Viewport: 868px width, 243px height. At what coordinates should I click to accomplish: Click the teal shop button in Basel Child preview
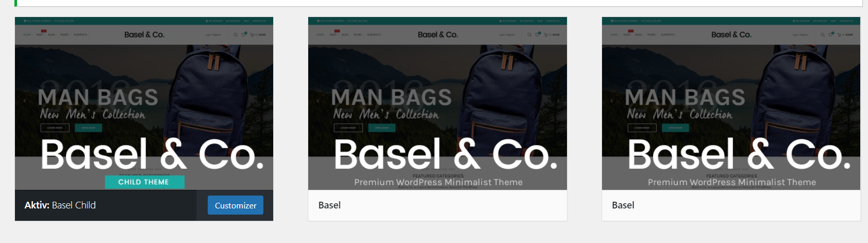pos(88,127)
